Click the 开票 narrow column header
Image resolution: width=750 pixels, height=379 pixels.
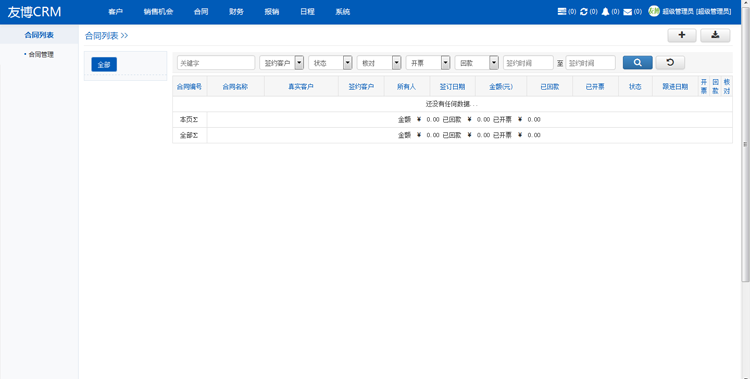tap(704, 87)
